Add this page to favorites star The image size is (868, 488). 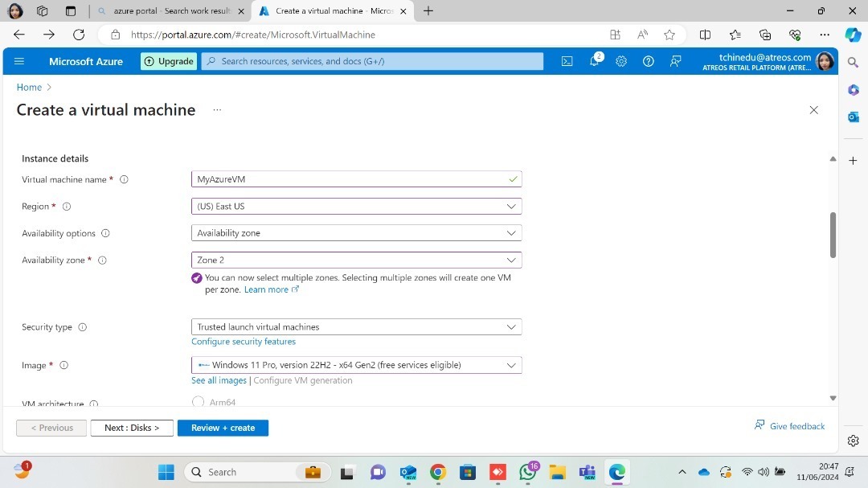coord(669,35)
